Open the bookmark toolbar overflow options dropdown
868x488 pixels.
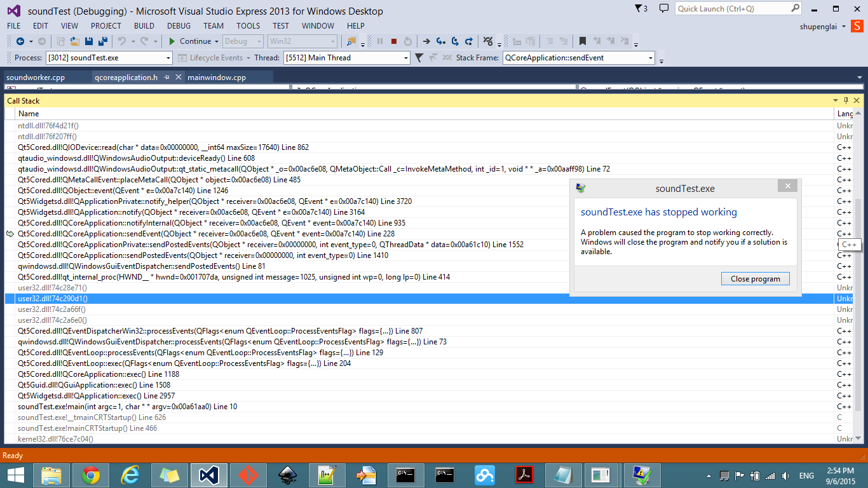click(636, 43)
